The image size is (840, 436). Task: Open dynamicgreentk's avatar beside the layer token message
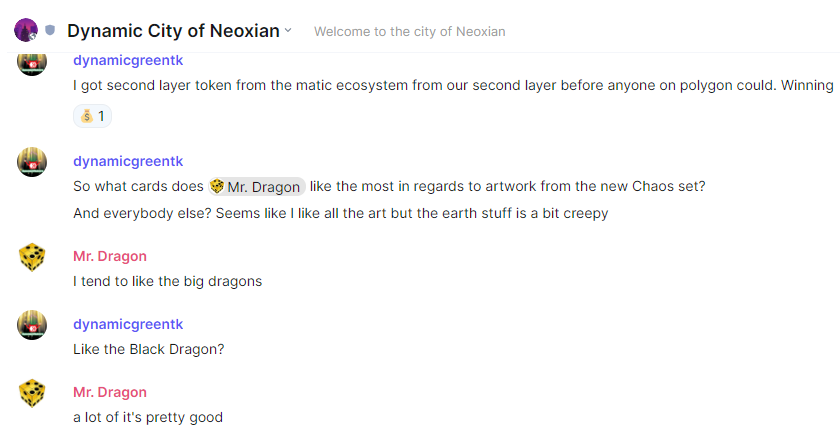(32, 63)
